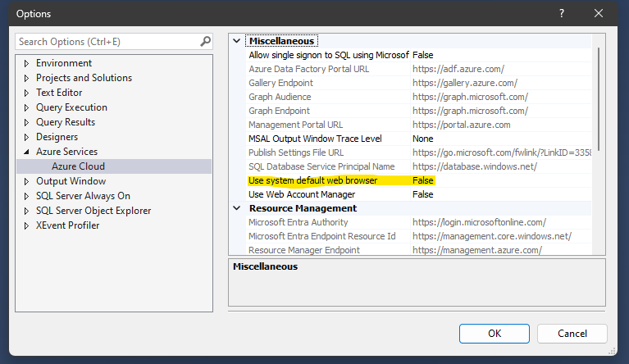Image resolution: width=629 pixels, height=364 pixels.
Task: Click the https://gallery.azure.com/ value
Action: [x=465, y=83]
